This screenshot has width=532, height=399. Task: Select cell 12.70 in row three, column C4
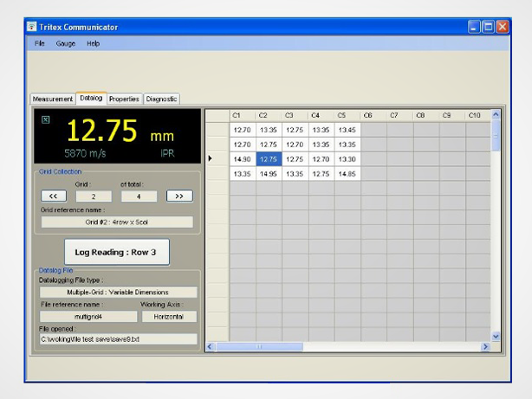point(321,159)
